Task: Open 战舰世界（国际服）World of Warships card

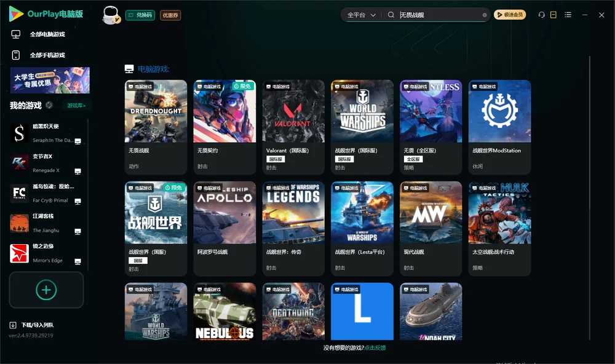Action: tap(362, 127)
